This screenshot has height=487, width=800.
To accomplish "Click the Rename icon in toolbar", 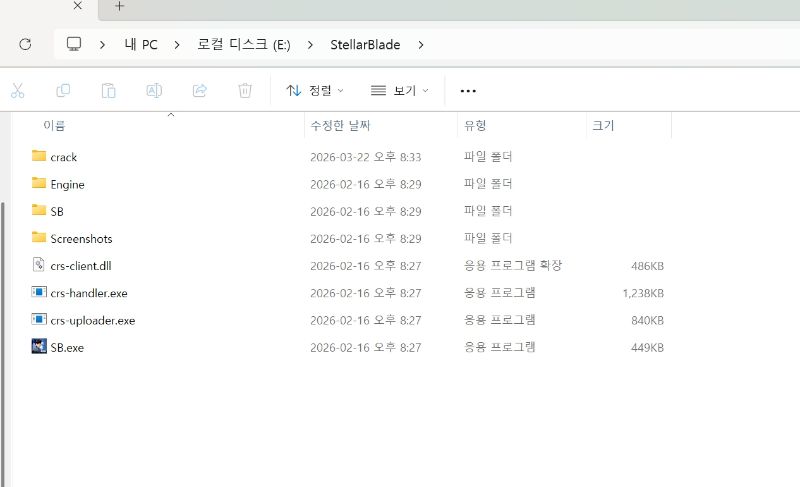I will tap(154, 90).
